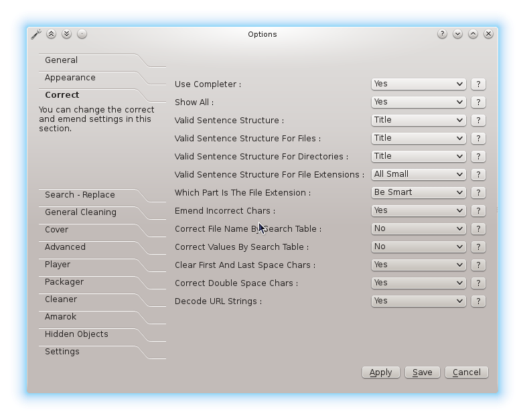Screen dimensions: 525x420
Task: Open help for Show All
Action: [478, 102]
